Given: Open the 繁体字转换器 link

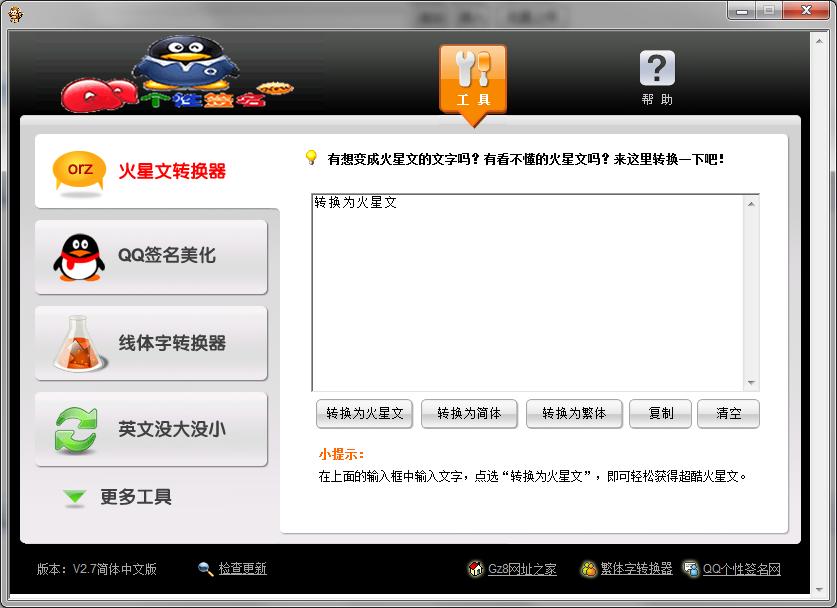Looking at the screenshot, I should click(636, 569).
